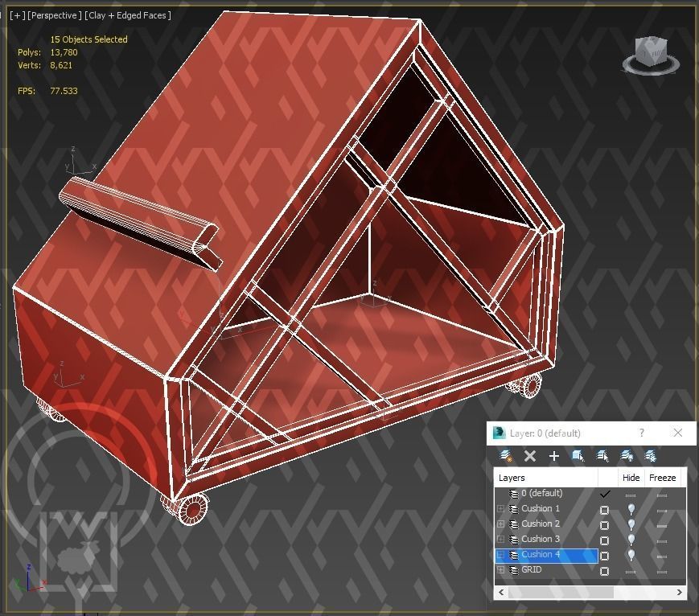Click Polys 13,780 statistic
Viewport: 699px width, 616px height.
[x=47, y=52]
